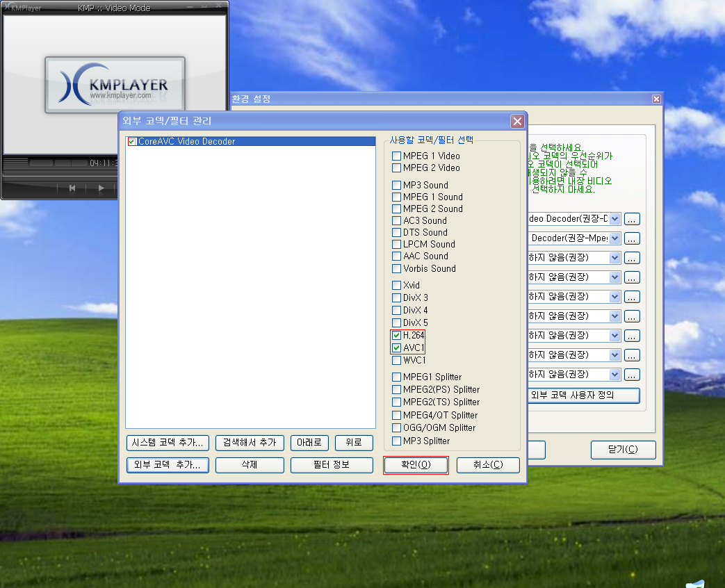
Task: Check the DivX 3 codec box
Action: coord(396,297)
